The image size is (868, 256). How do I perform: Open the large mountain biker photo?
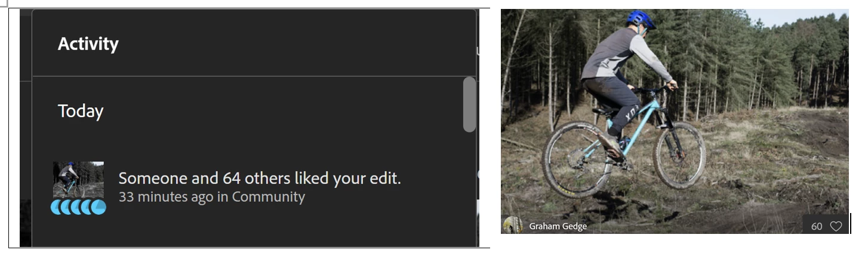[x=675, y=121]
